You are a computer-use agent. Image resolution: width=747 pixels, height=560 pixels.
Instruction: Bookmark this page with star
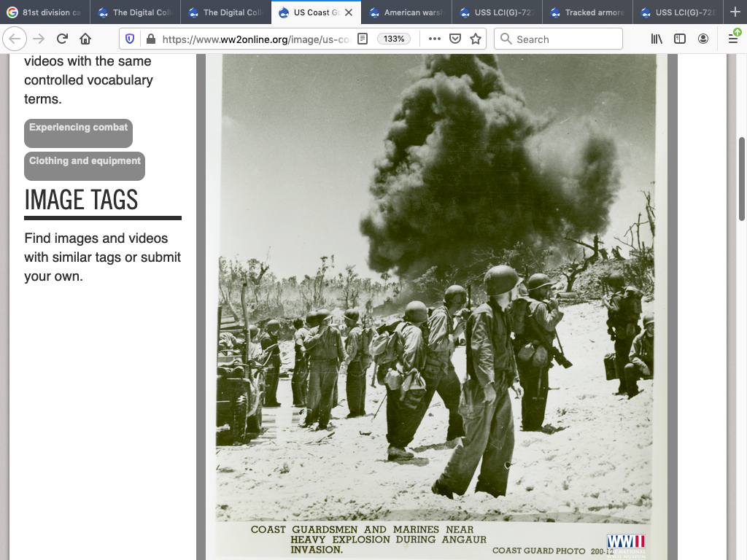click(476, 39)
